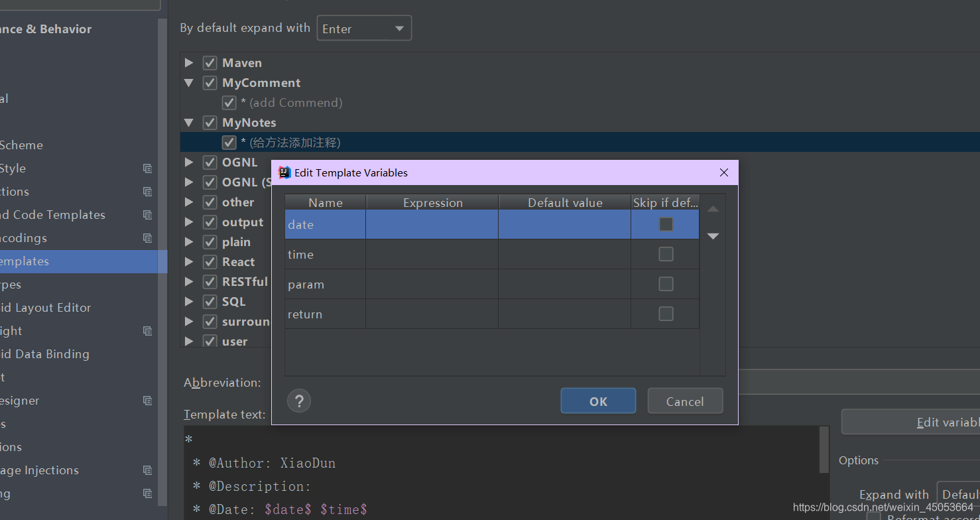This screenshot has width=980, height=520.
Task: Click the Edit variables button
Action: 911,422
